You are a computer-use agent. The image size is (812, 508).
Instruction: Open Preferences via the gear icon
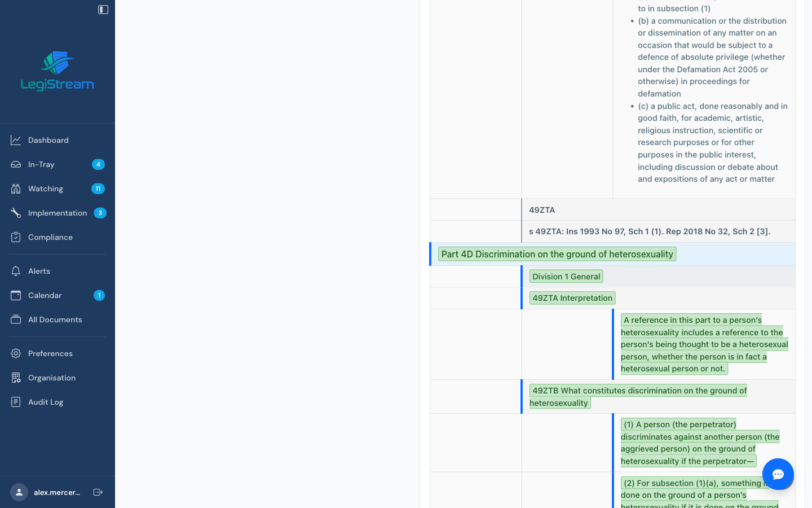click(15, 353)
